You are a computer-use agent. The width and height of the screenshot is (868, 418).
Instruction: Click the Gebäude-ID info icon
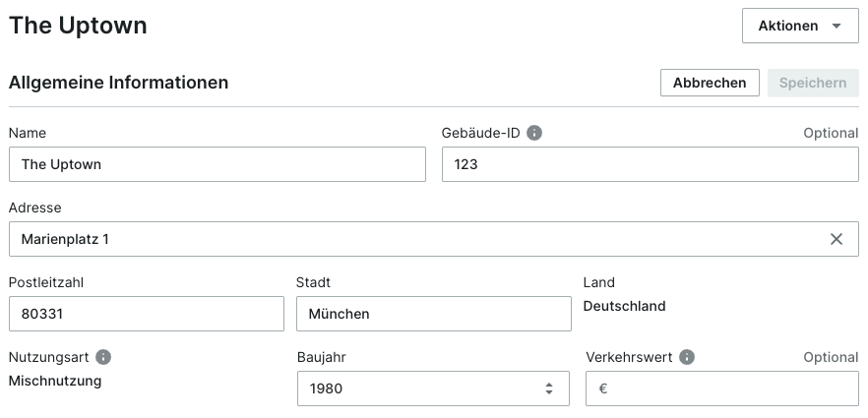coord(534,133)
